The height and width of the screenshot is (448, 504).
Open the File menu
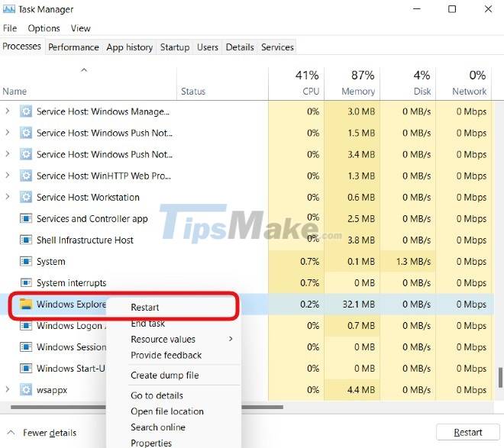(x=10, y=28)
